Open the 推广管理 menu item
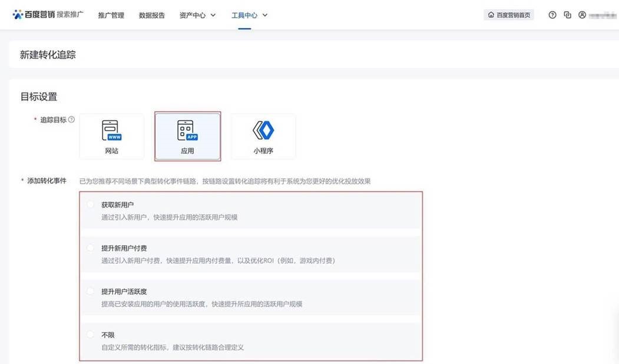 coord(111,15)
